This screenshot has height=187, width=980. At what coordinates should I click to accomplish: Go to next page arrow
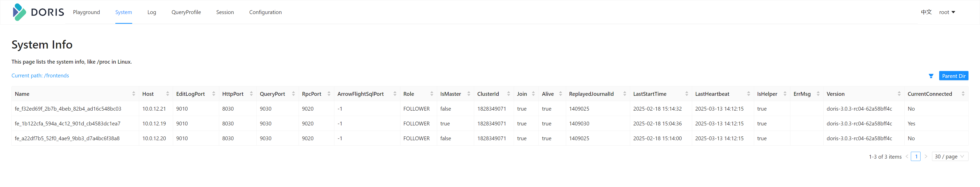(x=926, y=157)
